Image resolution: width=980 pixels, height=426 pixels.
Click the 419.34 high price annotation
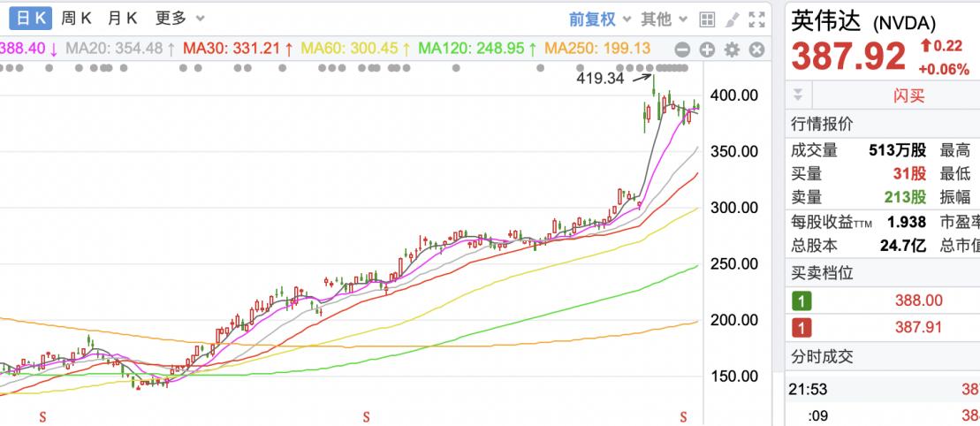[600, 79]
